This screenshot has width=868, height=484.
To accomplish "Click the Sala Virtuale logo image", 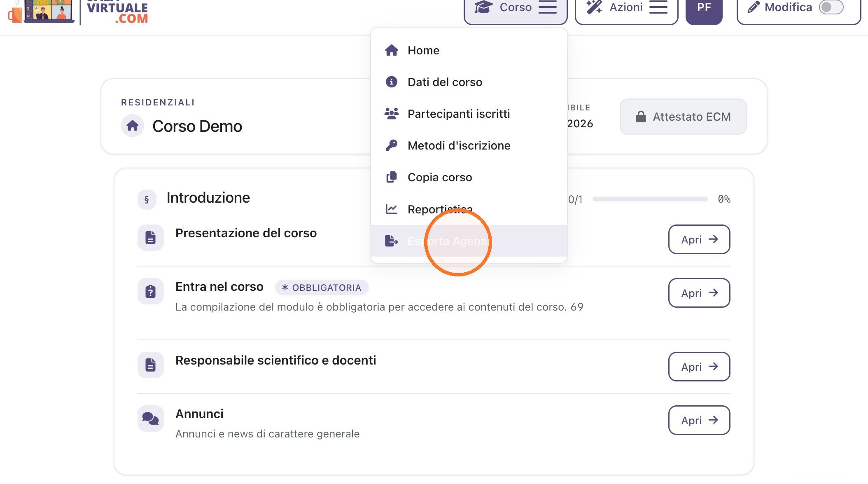I will [78, 12].
